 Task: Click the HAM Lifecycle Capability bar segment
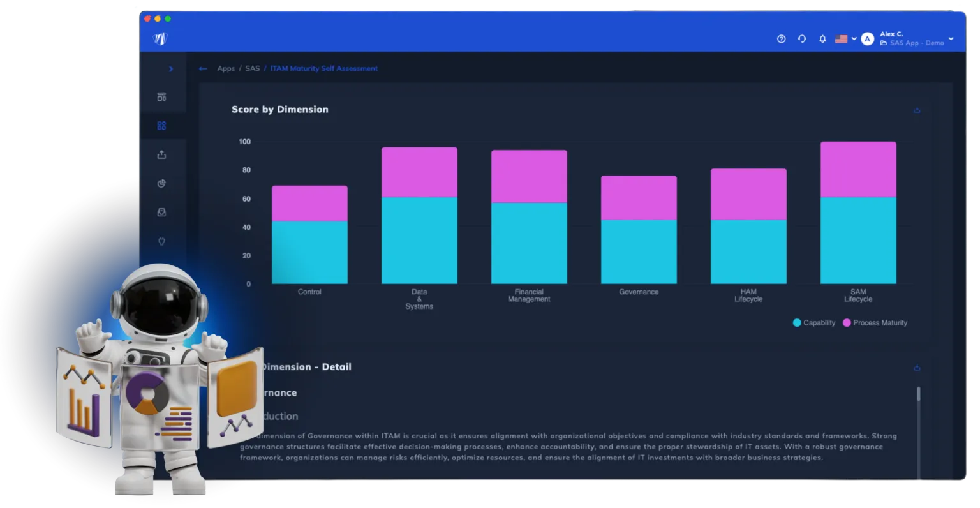pyautogui.click(x=748, y=252)
